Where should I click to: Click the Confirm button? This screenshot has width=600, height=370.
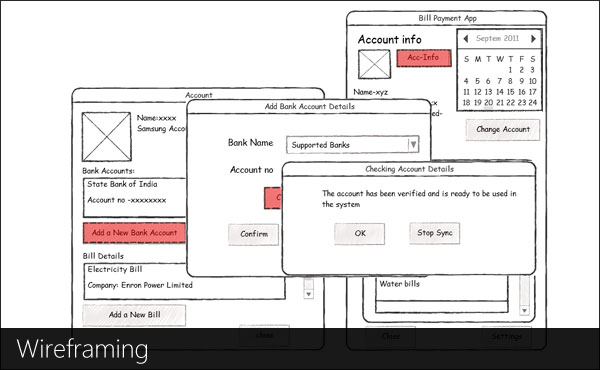click(x=254, y=234)
